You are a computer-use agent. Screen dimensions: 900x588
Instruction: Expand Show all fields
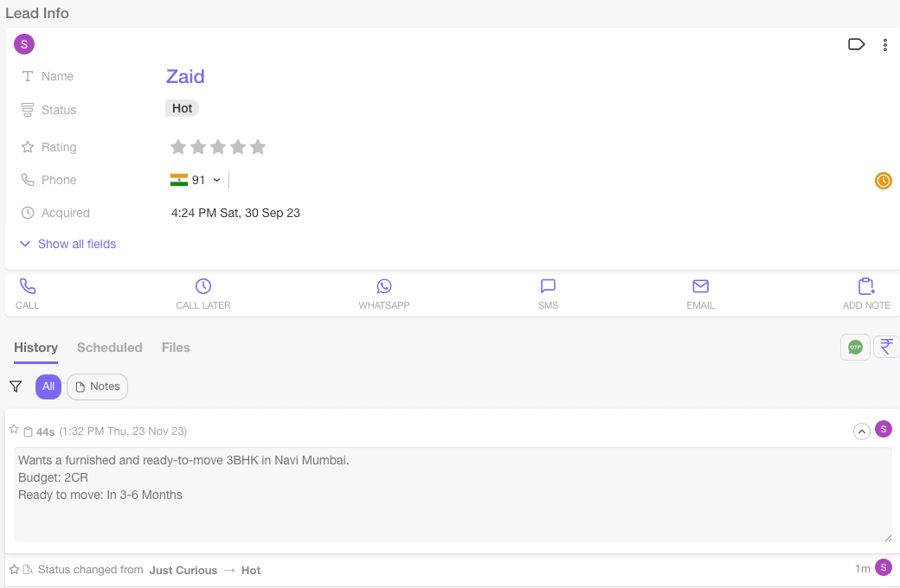tap(67, 244)
